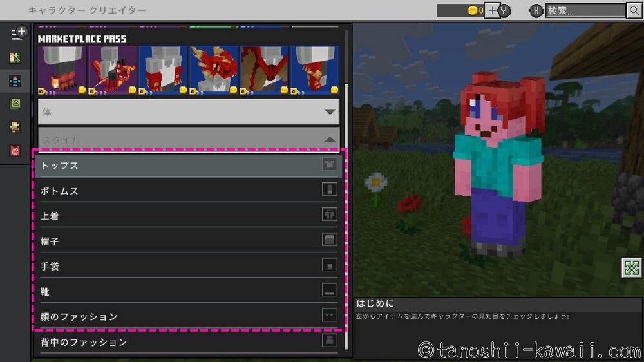The height and width of the screenshot is (362, 644).
Task: Select トップス from style list
Action: pyautogui.click(x=188, y=166)
